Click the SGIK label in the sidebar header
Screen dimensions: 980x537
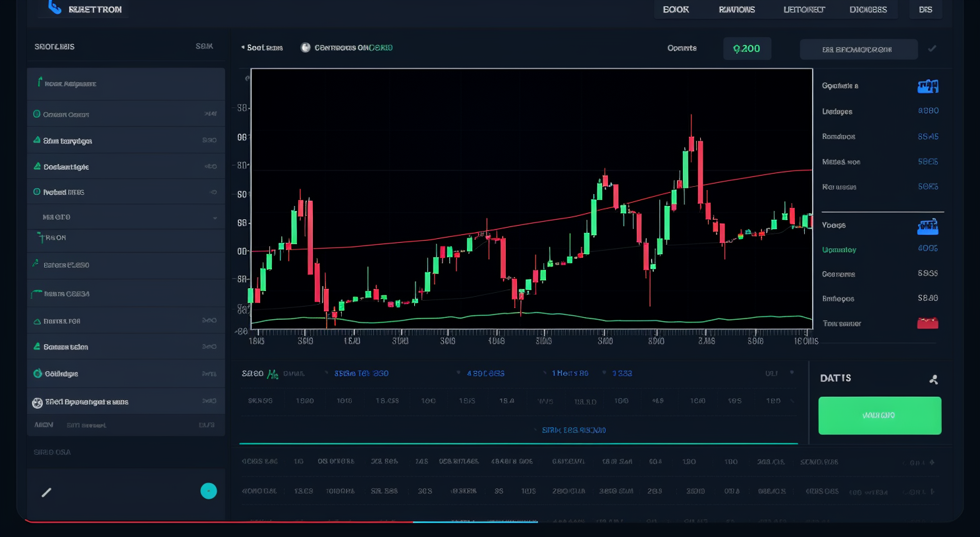coord(204,46)
